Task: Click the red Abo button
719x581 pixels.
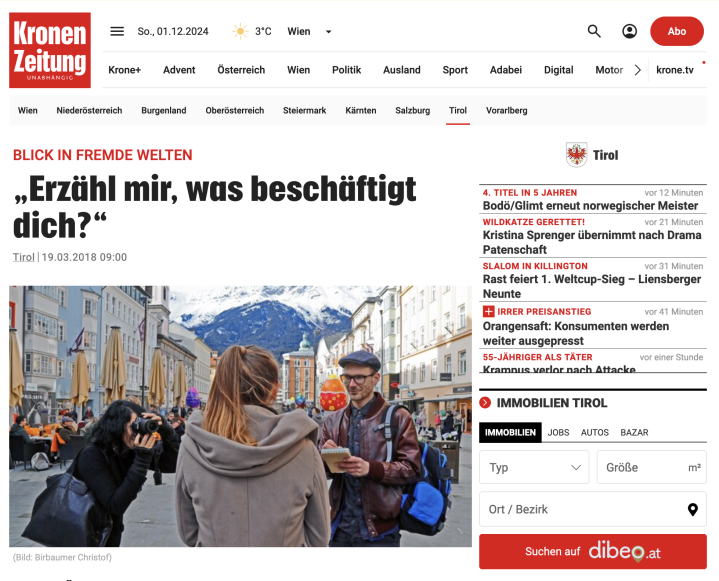Action: (x=677, y=31)
